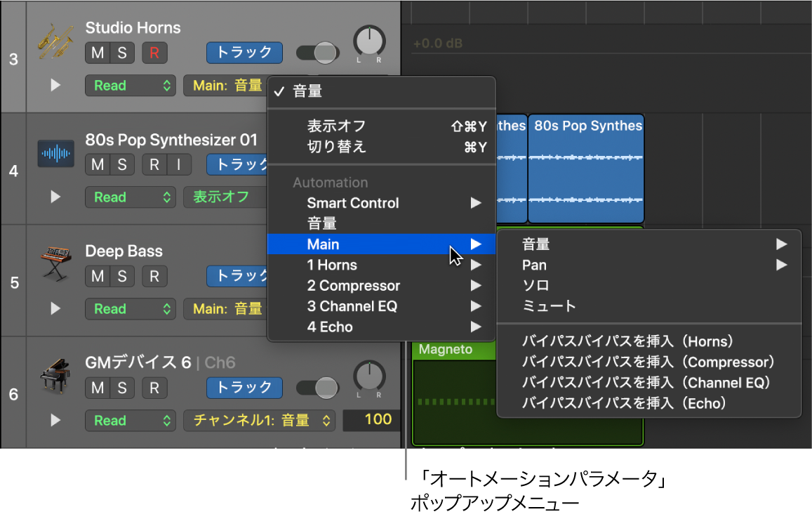Solo the Deep Bass track

point(121,276)
